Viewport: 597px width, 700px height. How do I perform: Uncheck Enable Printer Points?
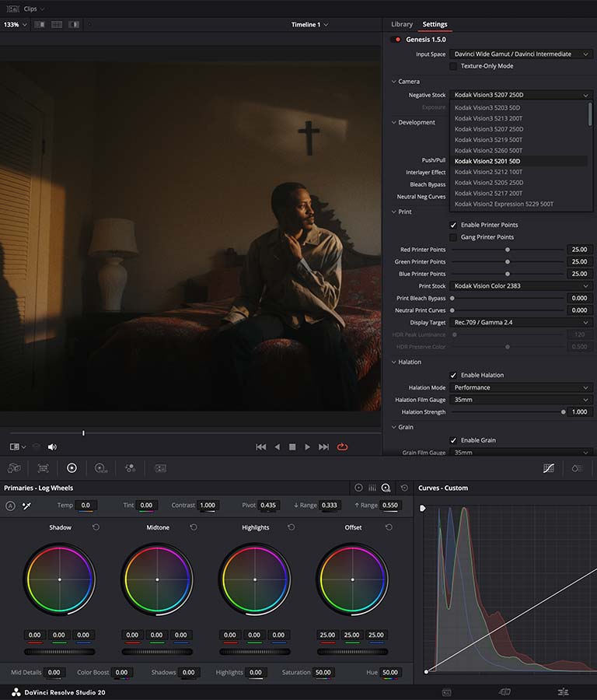tap(453, 225)
